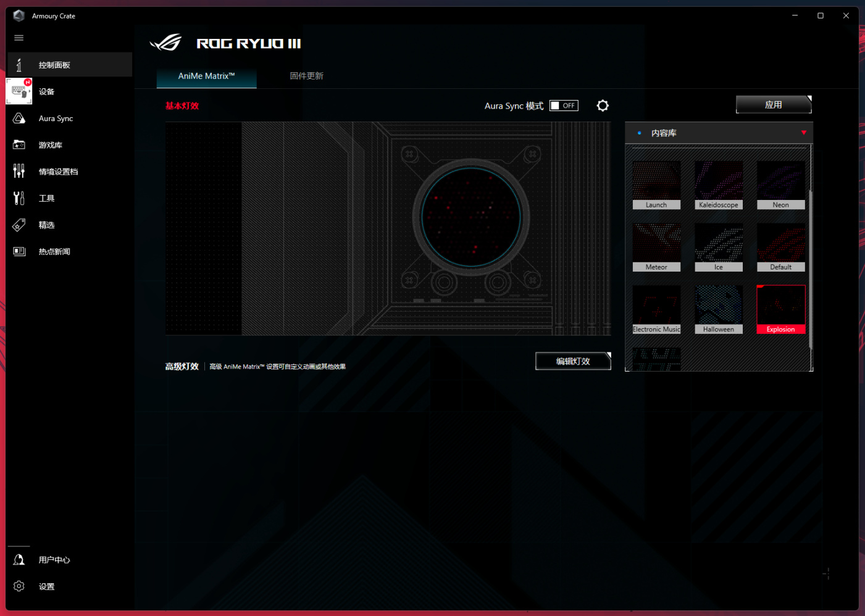The width and height of the screenshot is (865, 616).
Task: Open the 游戏库 game library icon
Action: pyautogui.click(x=19, y=145)
